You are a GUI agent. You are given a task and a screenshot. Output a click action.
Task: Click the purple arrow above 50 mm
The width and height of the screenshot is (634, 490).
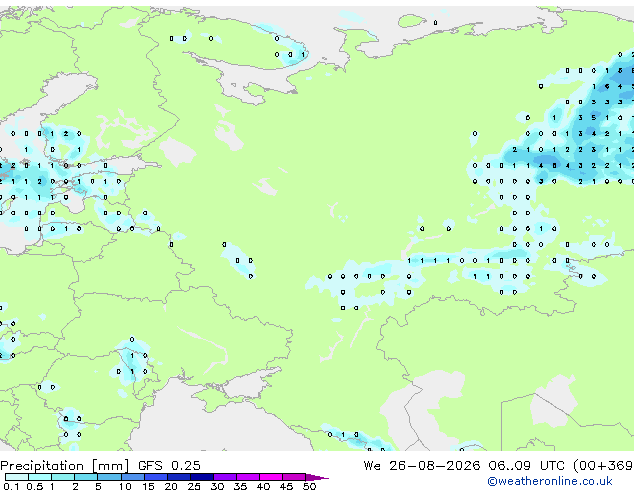(317, 477)
